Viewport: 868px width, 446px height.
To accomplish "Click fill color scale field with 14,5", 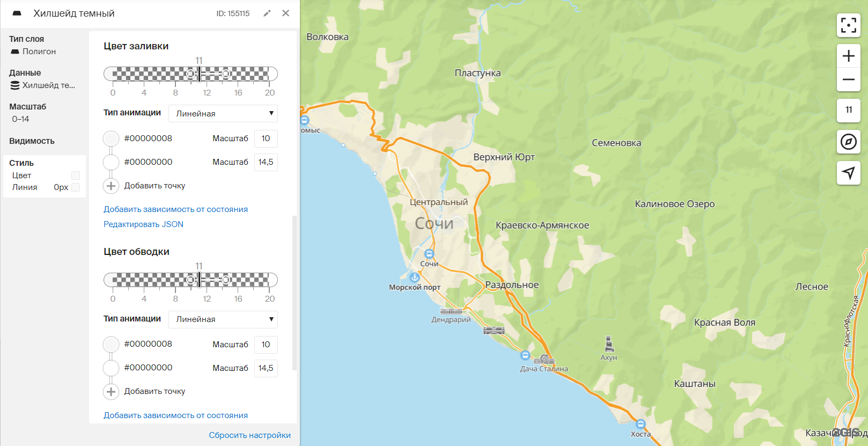I will click(266, 162).
